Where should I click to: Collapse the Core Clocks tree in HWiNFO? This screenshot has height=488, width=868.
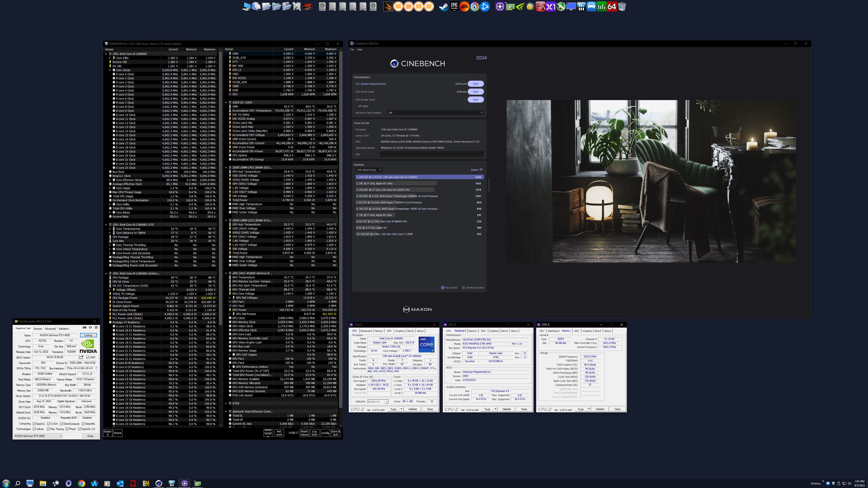click(110, 70)
